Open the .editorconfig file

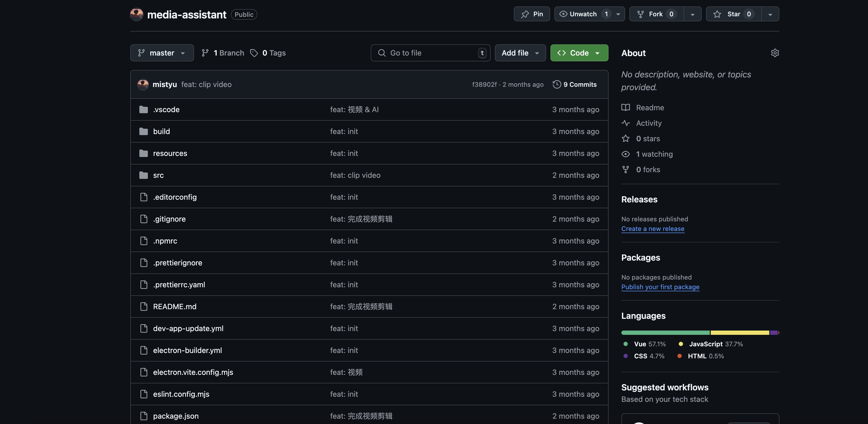click(x=175, y=197)
